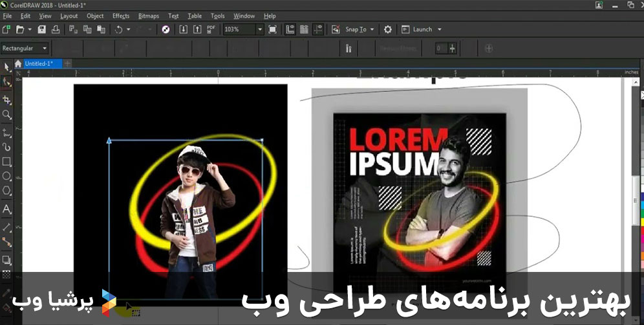This screenshot has width=644, height=325.
Task: Switch to the Untitled-1* document tab
Action: click(x=43, y=63)
